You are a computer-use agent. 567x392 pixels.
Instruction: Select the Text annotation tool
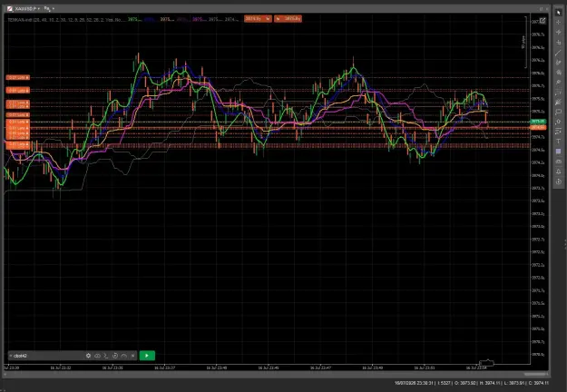(558, 142)
